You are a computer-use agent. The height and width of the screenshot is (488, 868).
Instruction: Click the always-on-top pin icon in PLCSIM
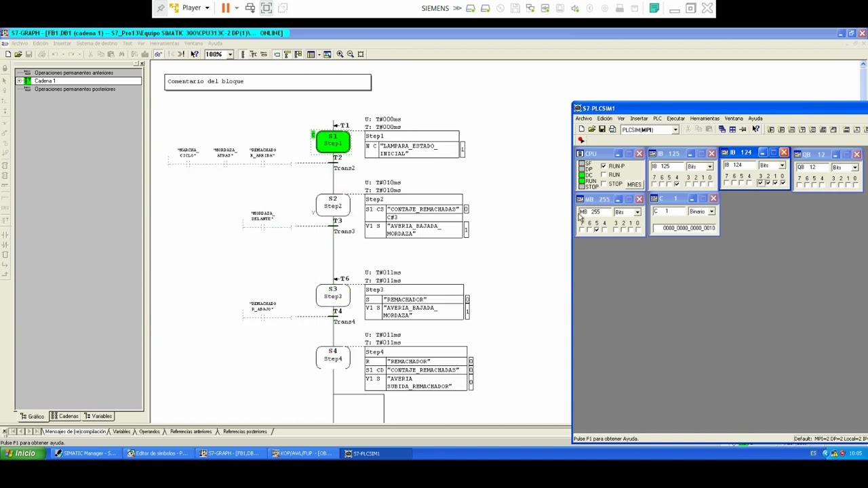743,129
